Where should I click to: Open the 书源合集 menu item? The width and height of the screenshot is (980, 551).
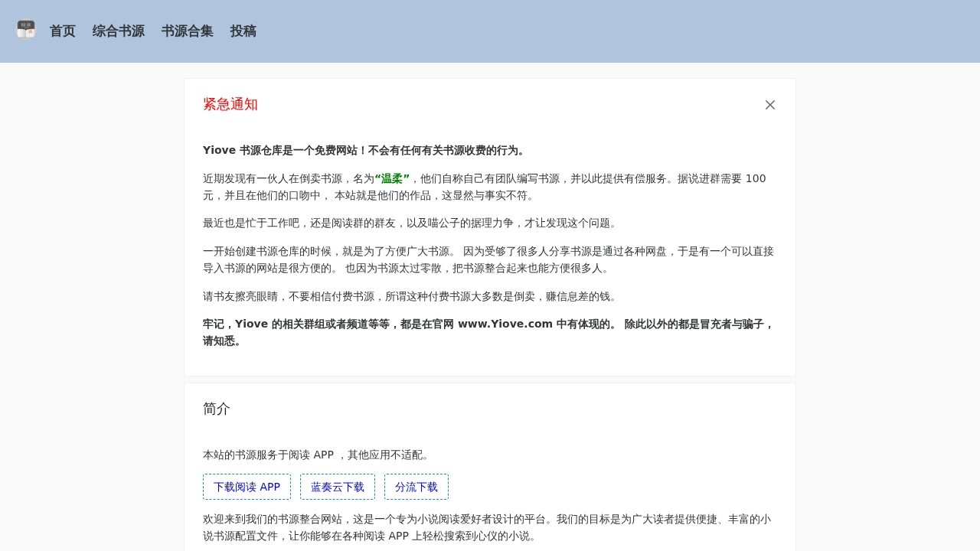[188, 31]
